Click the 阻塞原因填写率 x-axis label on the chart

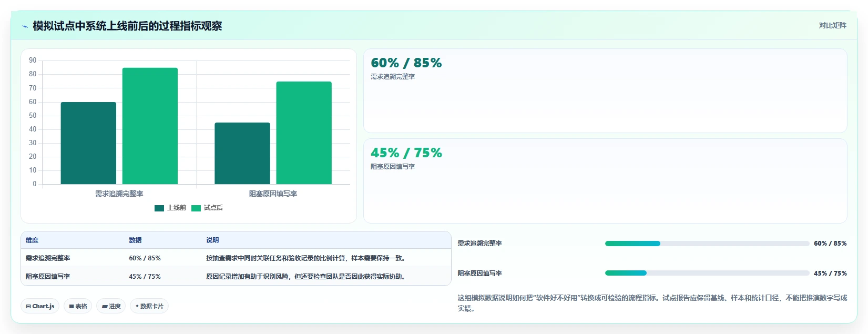tap(273, 194)
